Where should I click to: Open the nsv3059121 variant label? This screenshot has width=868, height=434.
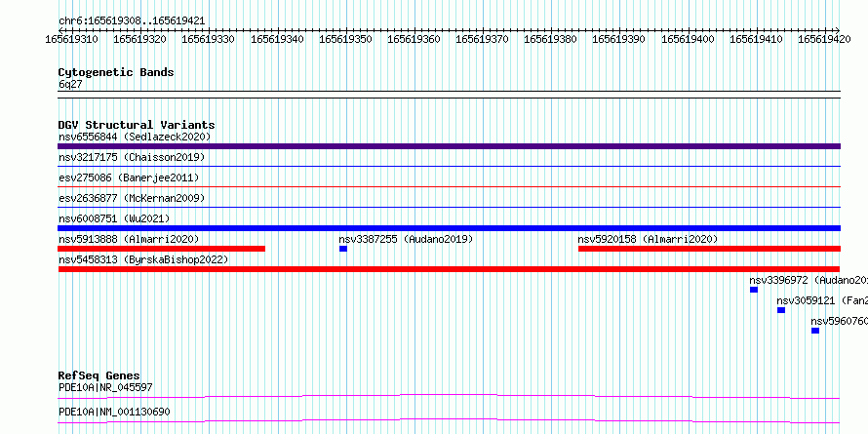[822, 300]
